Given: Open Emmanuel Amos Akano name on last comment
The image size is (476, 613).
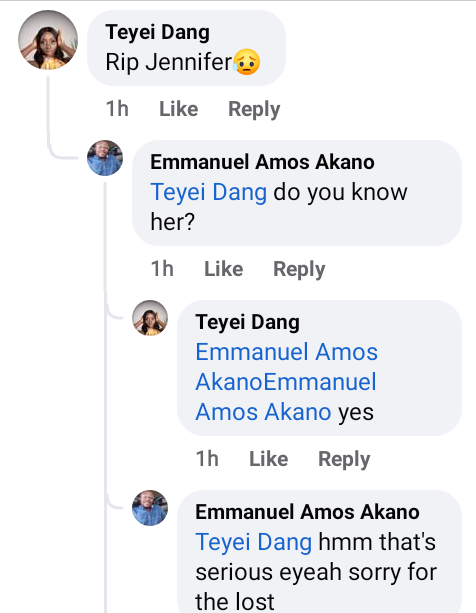Looking at the screenshot, I should coord(307,512).
